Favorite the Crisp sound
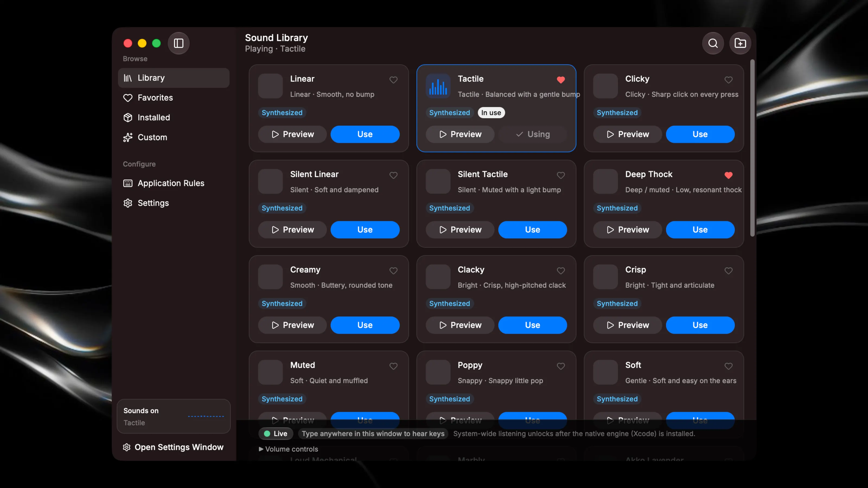Viewport: 868px width, 488px height. pyautogui.click(x=729, y=271)
